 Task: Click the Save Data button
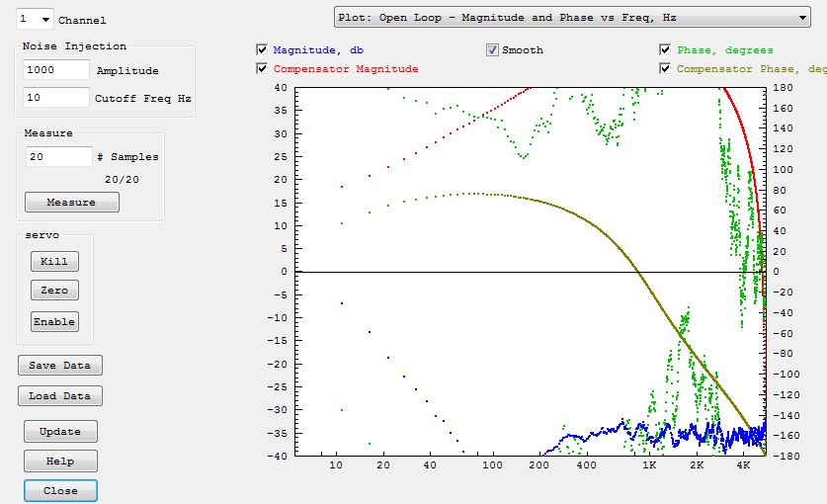[60, 366]
